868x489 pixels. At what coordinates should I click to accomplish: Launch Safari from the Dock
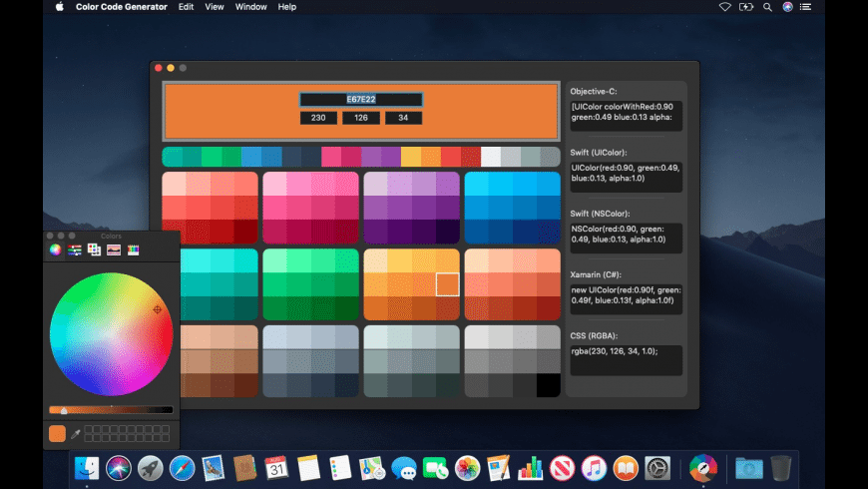182,467
